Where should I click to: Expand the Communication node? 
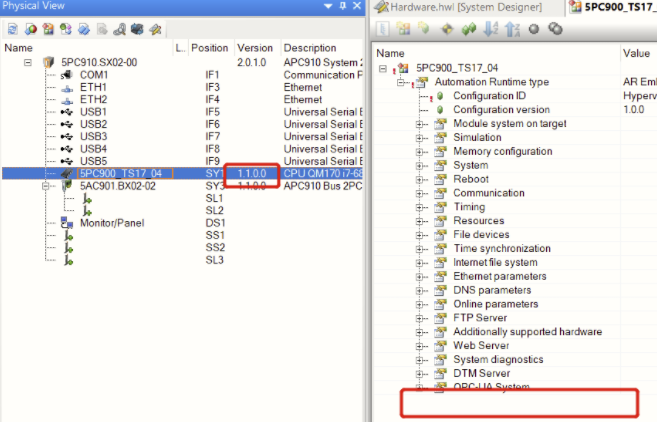[x=419, y=193]
